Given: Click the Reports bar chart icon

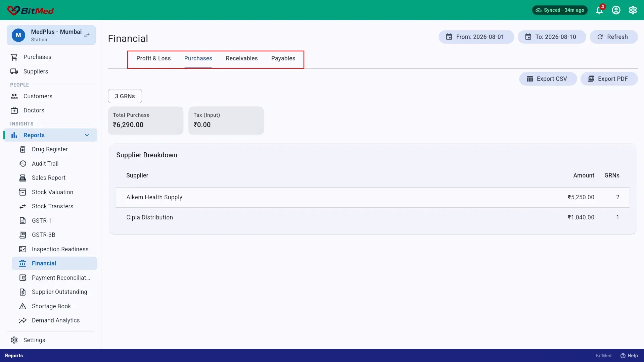Looking at the screenshot, I should coord(14,135).
